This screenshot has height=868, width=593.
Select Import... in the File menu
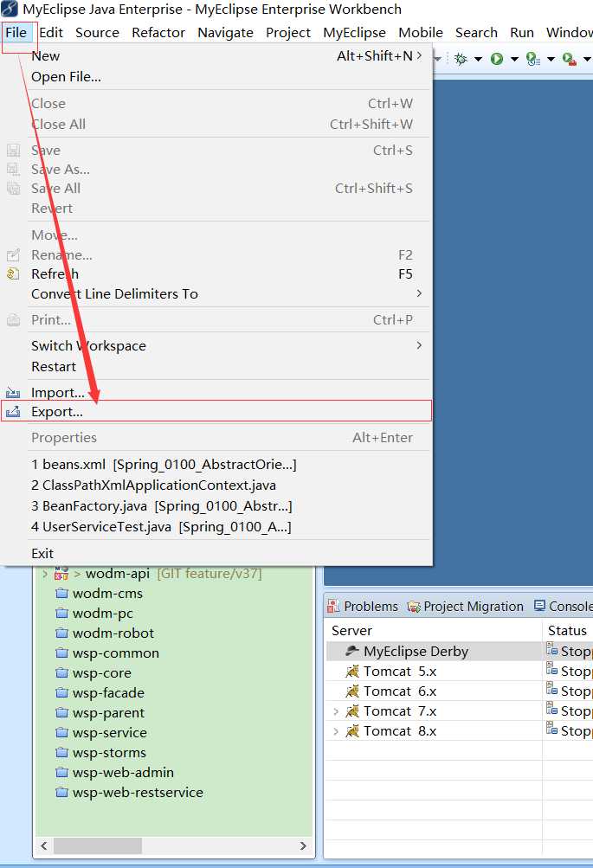tap(216, 393)
